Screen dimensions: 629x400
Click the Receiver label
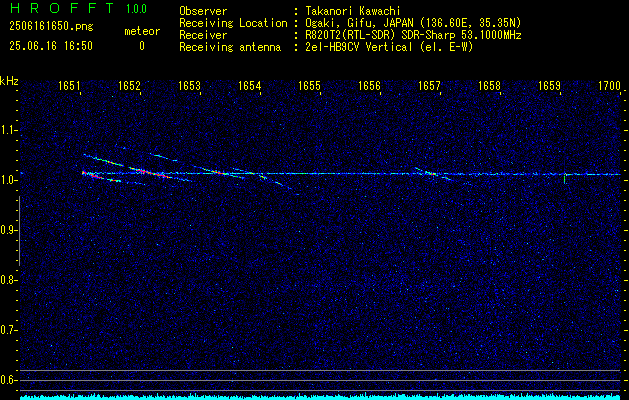203,35
